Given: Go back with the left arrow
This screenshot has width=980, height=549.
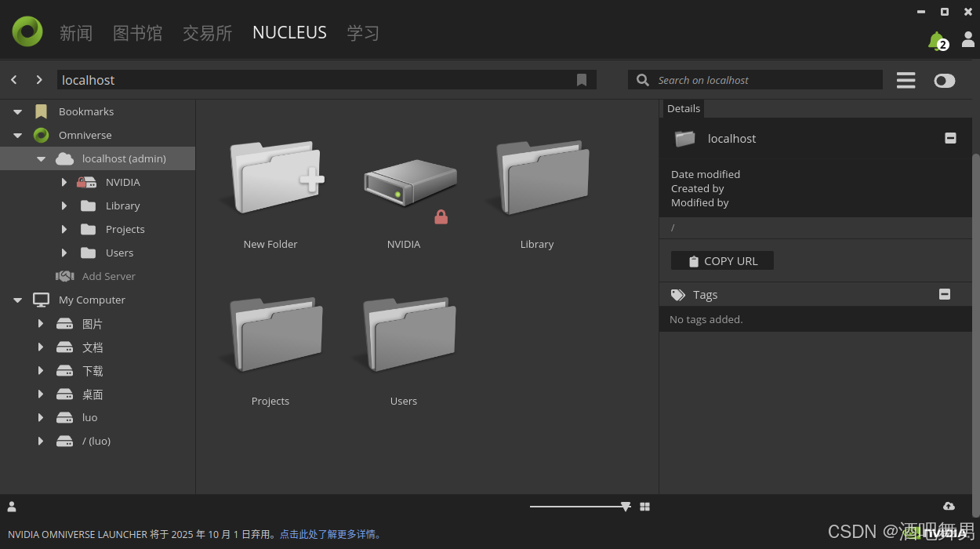Looking at the screenshot, I should [x=14, y=80].
